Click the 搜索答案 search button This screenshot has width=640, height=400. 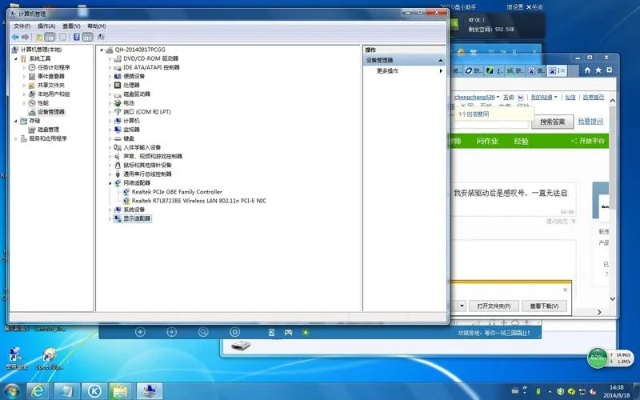coord(552,121)
